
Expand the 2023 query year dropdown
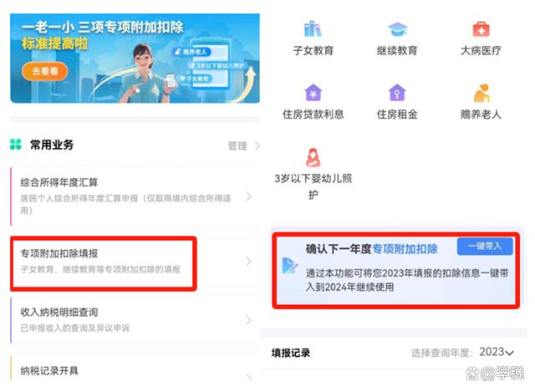tap(497, 352)
